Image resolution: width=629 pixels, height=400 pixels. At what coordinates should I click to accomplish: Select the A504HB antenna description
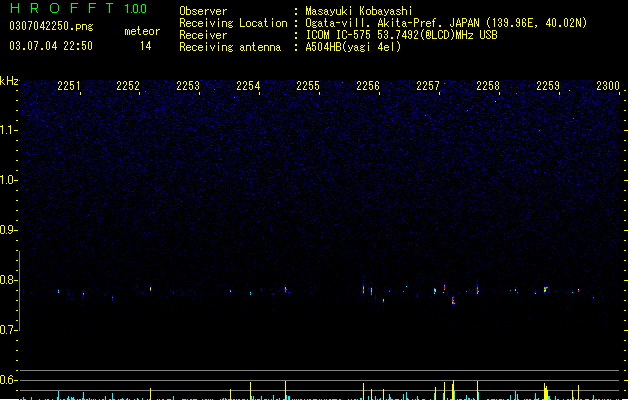click(x=353, y=47)
